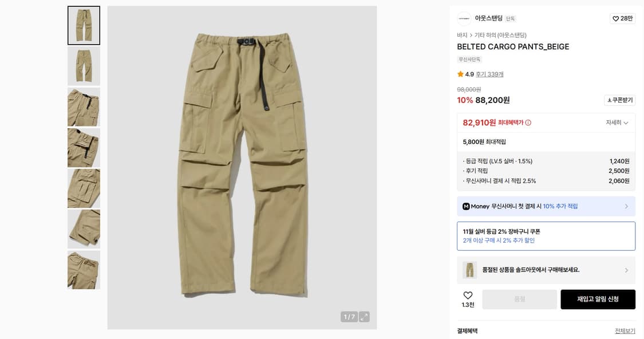Expand fullscreen view of the product image
Viewport: 644px width, 339px height.
pyautogui.click(x=364, y=317)
